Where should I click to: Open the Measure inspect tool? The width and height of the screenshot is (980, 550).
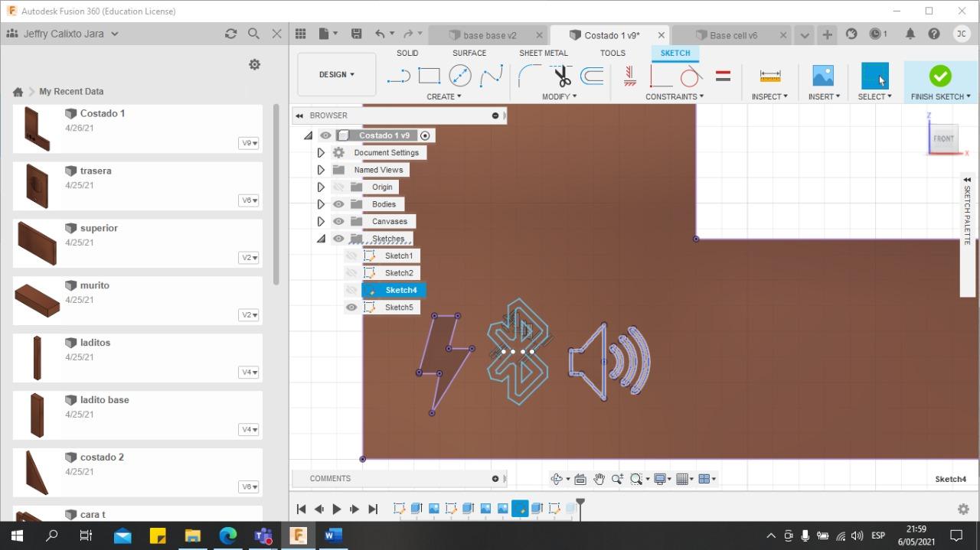point(769,76)
